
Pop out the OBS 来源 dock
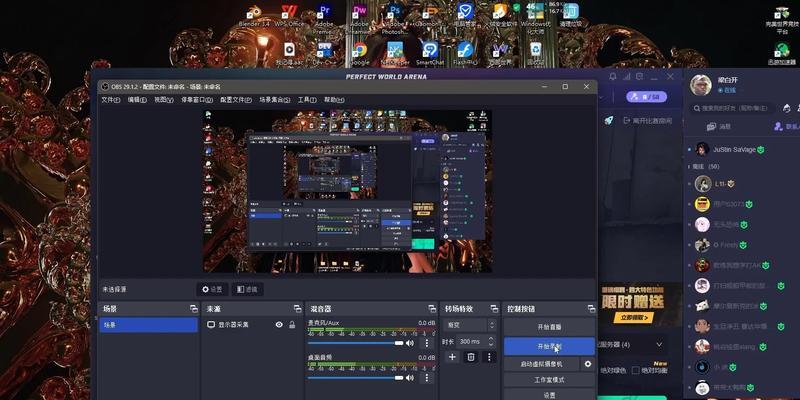click(297, 309)
